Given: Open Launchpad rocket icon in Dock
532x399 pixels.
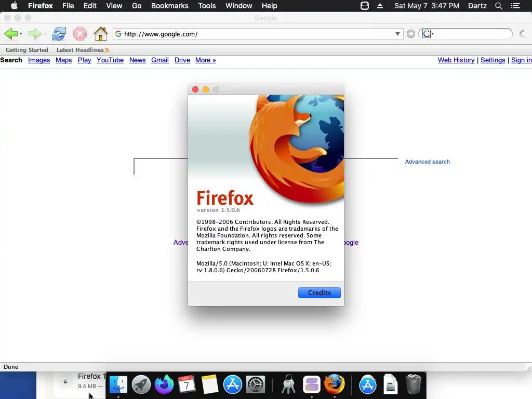Looking at the screenshot, I should (x=141, y=385).
